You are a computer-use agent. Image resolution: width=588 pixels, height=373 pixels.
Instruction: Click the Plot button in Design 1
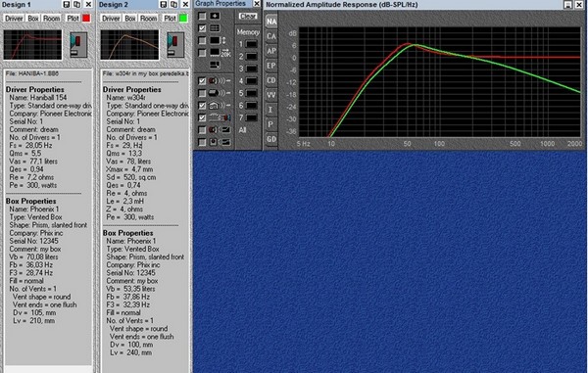pos(73,19)
